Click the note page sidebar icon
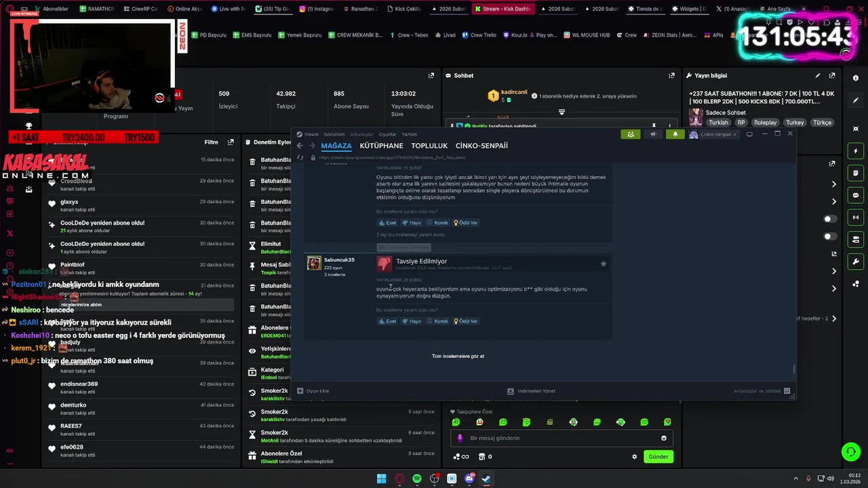Screen dimensions: 868x488 tap(856, 174)
